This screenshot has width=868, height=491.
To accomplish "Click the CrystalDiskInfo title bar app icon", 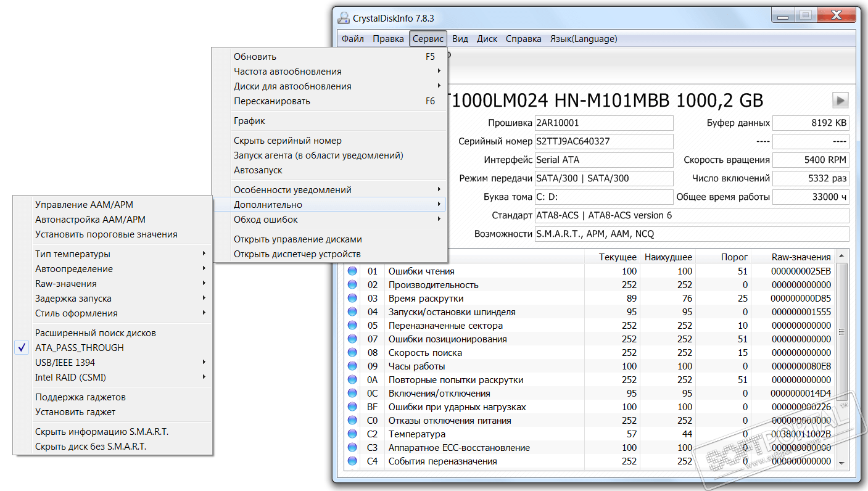I will [344, 17].
